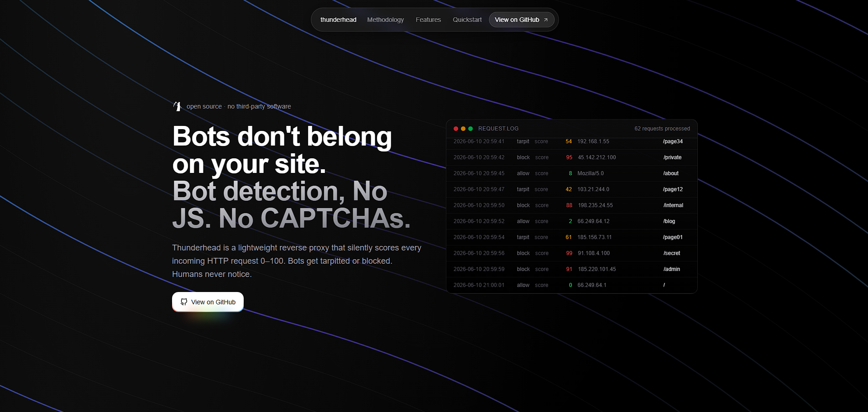Screen dimensions: 868x412
Task: Click the /about path entry
Action: coord(671,173)
